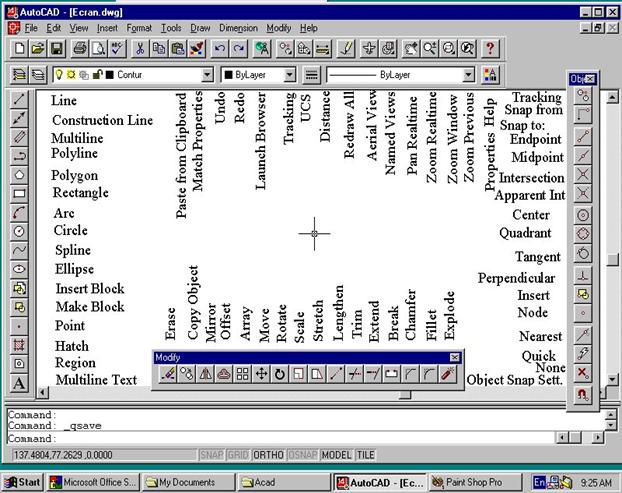Open the ByLayer linetype dropdown
The image size is (622, 493).
(x=468, y=75)
